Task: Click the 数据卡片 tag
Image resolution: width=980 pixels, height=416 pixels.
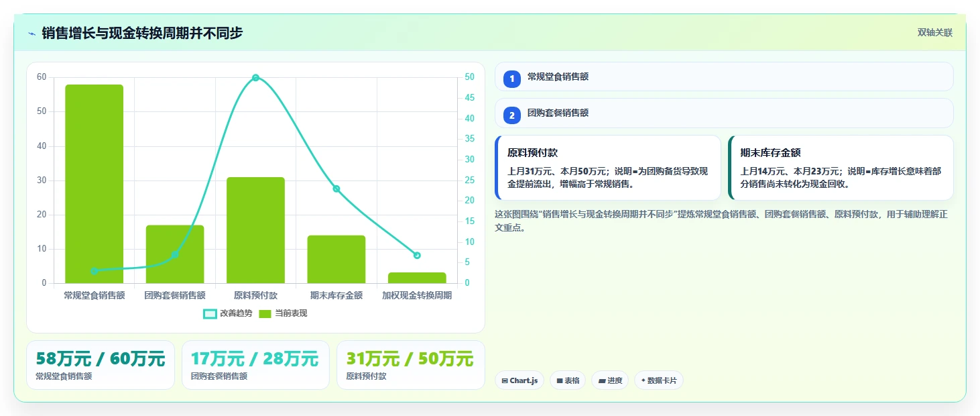Action: point(659,380)
